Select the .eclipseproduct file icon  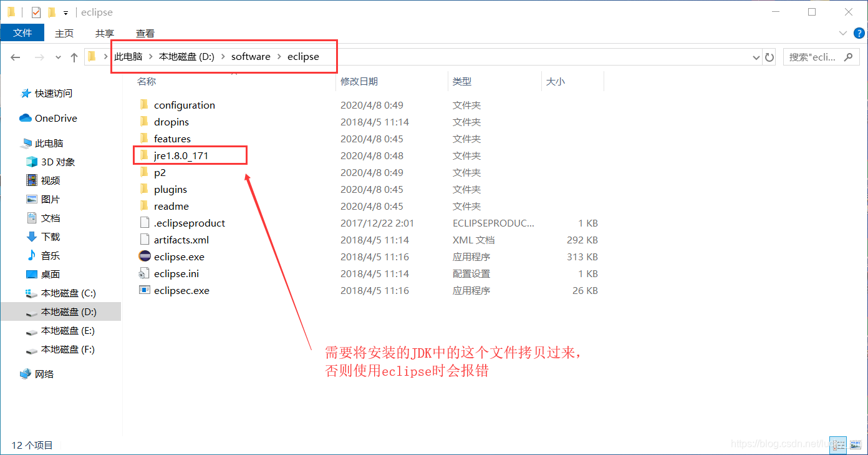tap(145, 223)
